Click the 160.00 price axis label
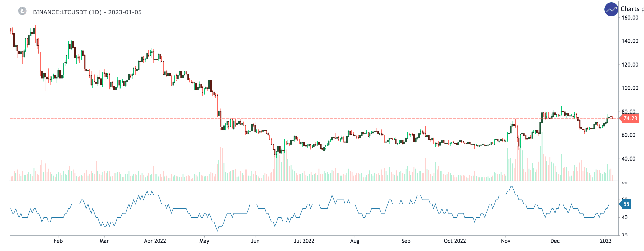 point(630,18)
